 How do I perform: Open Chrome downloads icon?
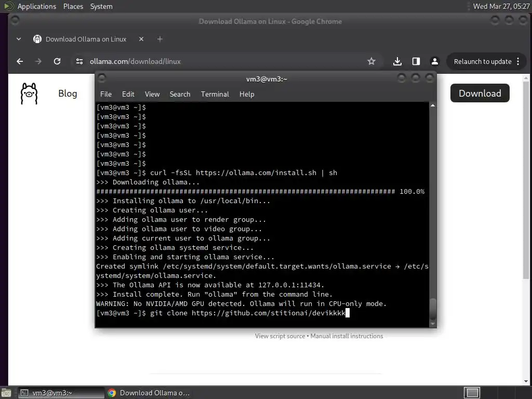(397, 61)
